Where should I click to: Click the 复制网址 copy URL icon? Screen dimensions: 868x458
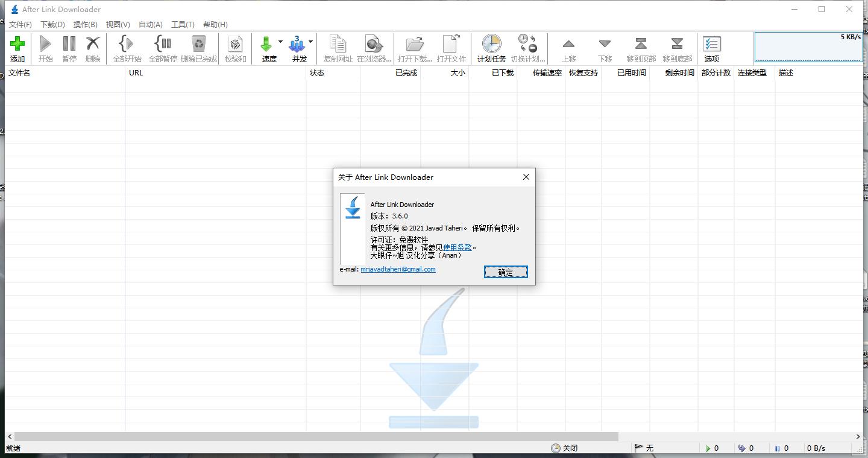[x=338, y=43]
